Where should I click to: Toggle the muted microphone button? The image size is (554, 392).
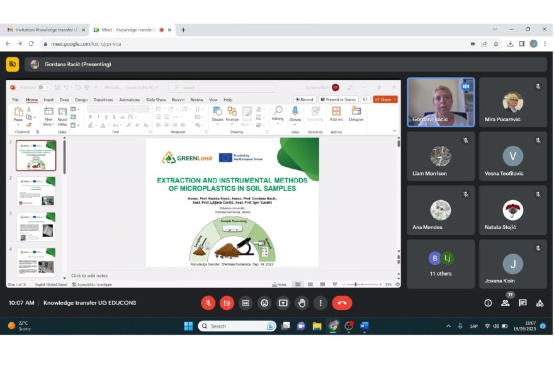pyautogui.click(x=208, y=303)
